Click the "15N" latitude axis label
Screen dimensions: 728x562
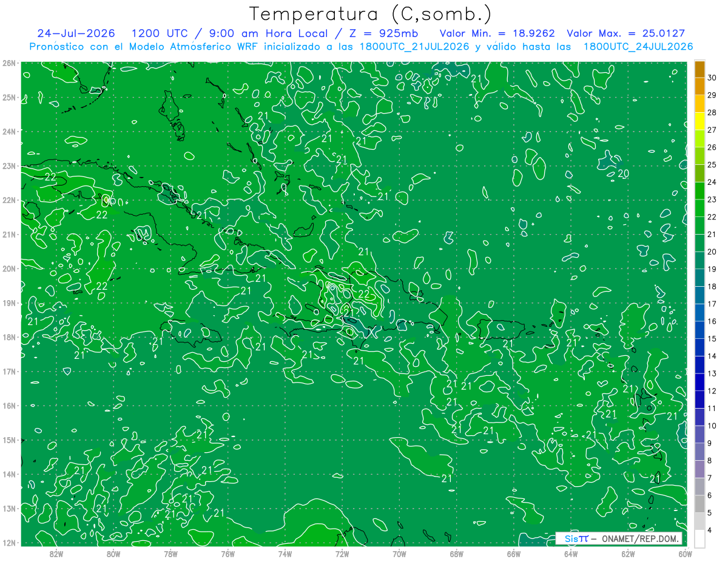(x=8, y=440)
